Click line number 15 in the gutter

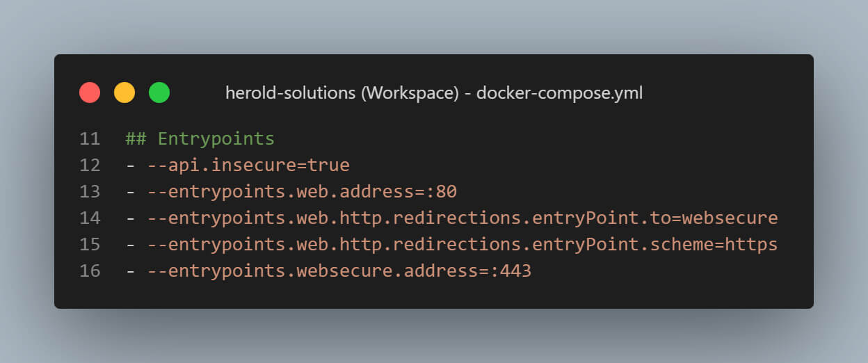tap(90, 244)
